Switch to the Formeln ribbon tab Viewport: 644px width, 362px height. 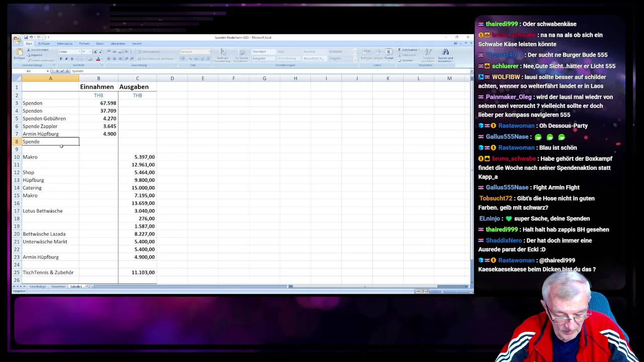click(x=84, y=44)
